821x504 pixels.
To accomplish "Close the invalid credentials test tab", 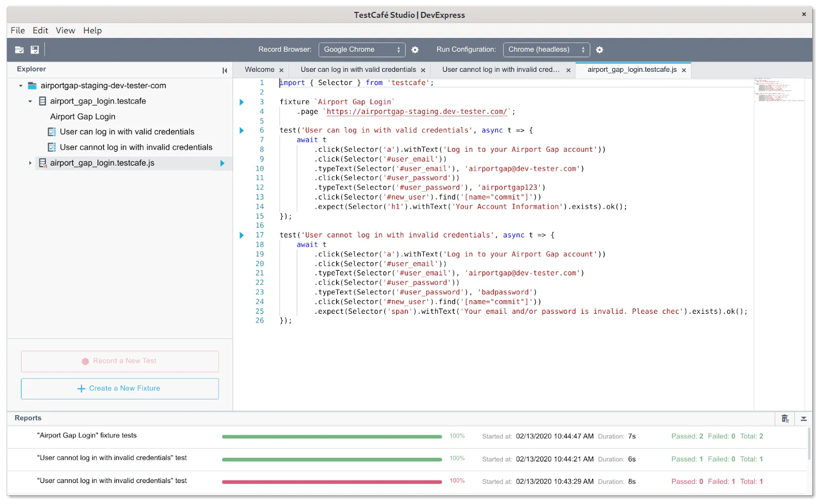I will [568, 70].
